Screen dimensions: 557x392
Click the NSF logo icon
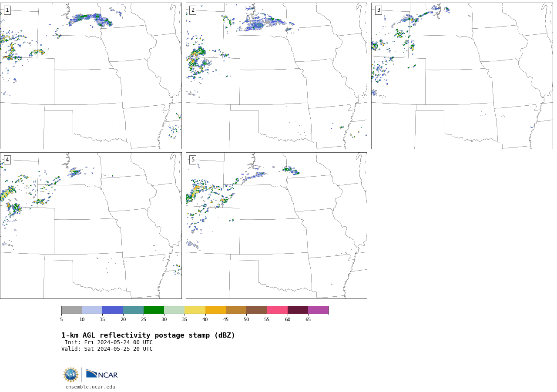(x=71, y=375)
